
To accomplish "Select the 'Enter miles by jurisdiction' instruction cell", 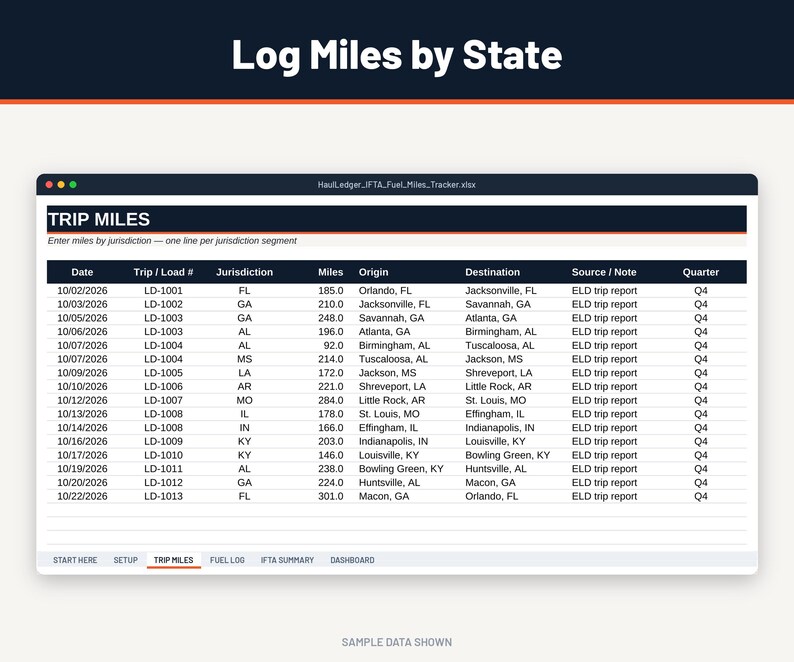I will pyautogui.click(x=396, y=241).
